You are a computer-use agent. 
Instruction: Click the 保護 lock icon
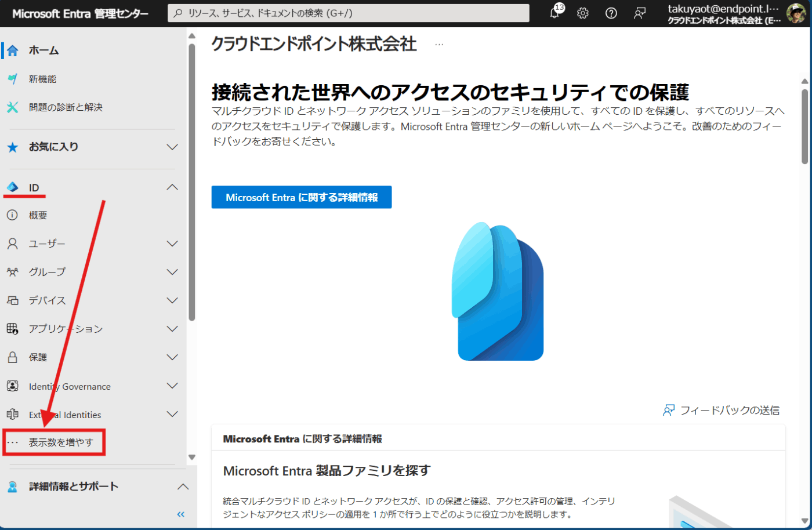[x=13, y=357]
